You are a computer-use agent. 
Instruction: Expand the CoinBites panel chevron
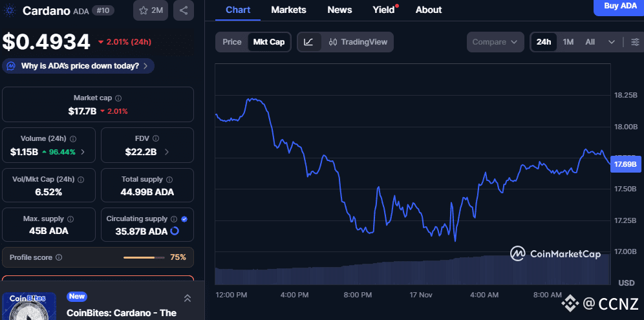187,298
